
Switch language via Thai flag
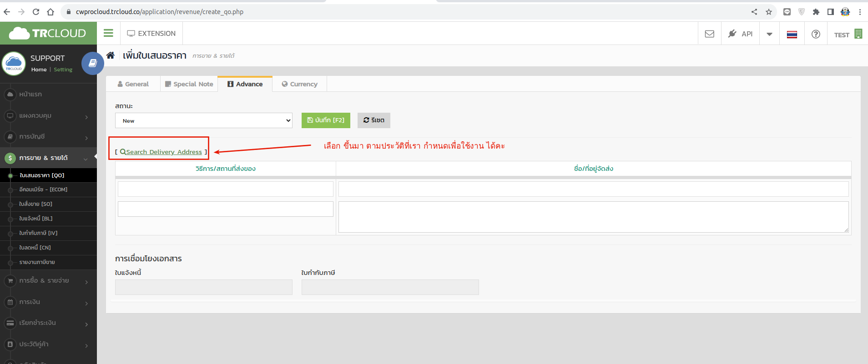click(792, 34)
